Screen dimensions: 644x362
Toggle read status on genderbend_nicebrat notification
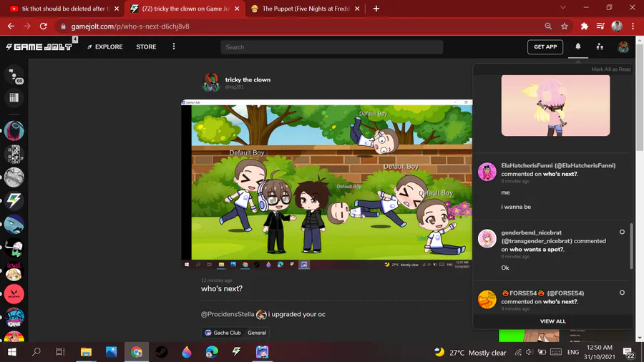[x=622, y=233]
